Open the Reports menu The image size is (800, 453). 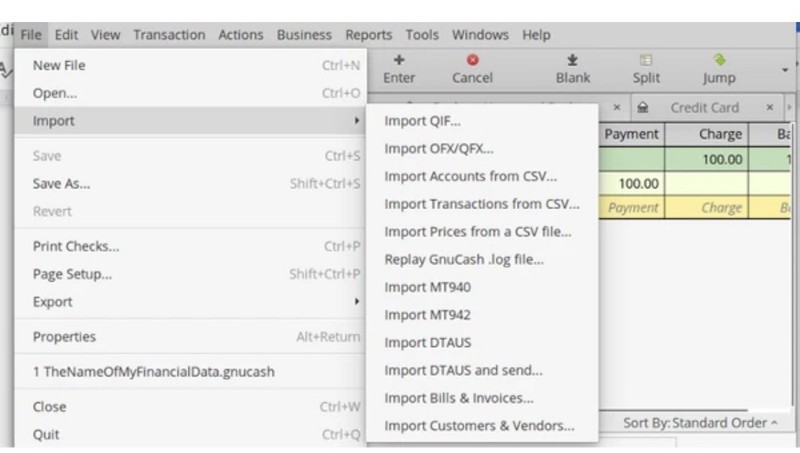tap(368, 35)
